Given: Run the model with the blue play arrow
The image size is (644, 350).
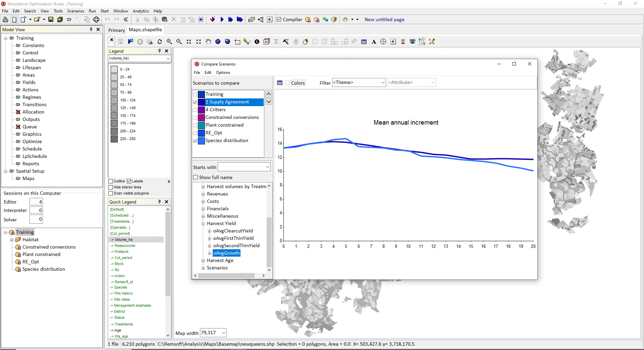Looking at the screenshot, I should 222,19.
